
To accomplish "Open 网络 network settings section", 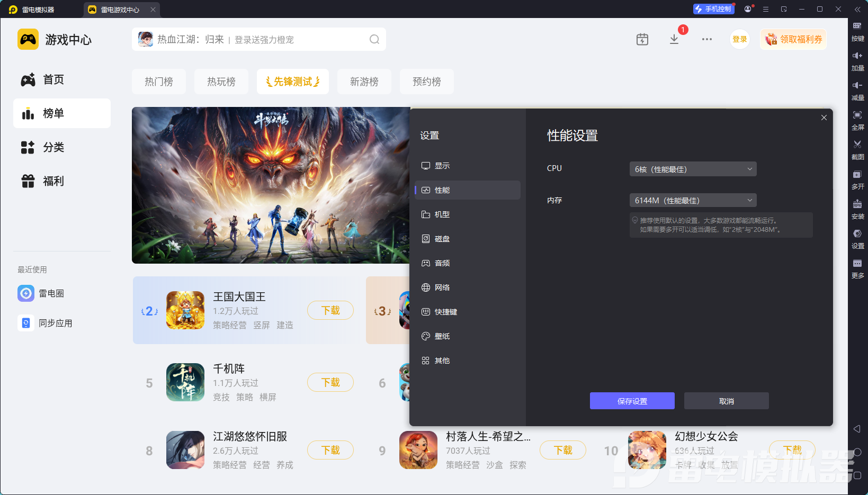I will tap(468, 287).
